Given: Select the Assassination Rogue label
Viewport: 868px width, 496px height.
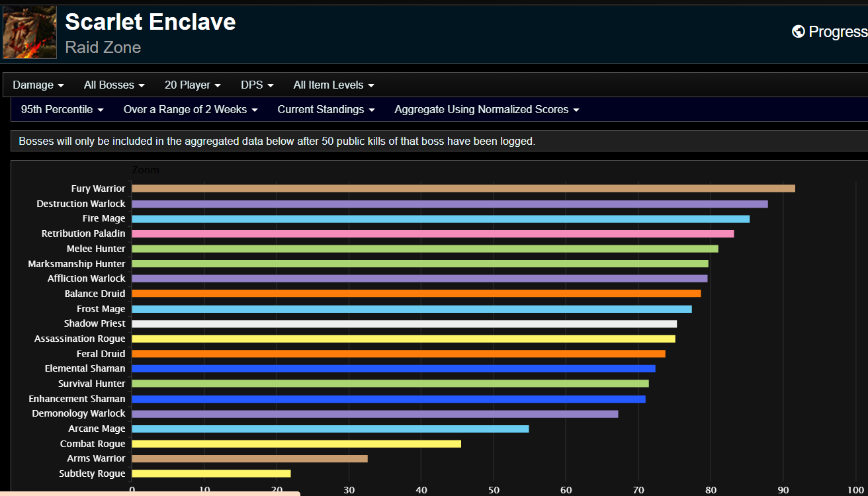Looking at the screenshot, I should pos(80,339).
